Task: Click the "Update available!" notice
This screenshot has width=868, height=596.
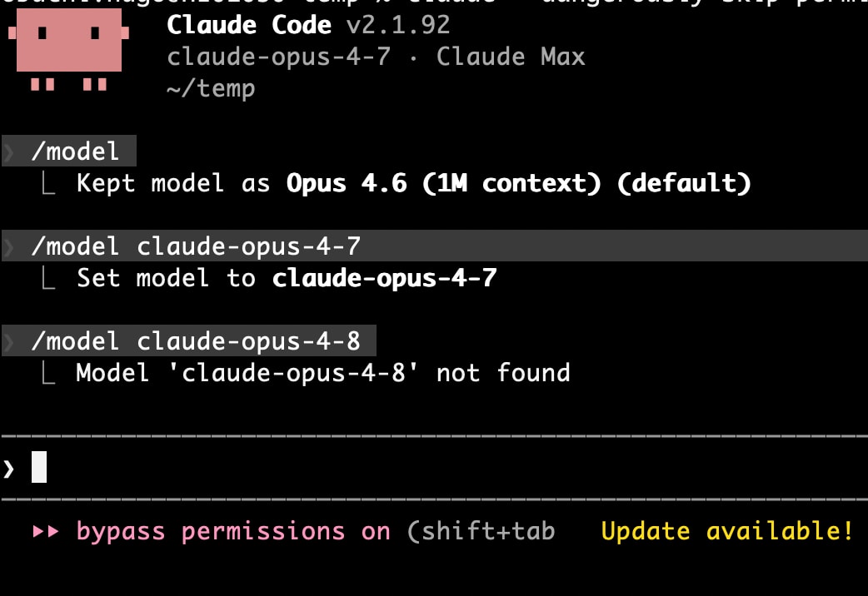Action: [x=727, y=531]
